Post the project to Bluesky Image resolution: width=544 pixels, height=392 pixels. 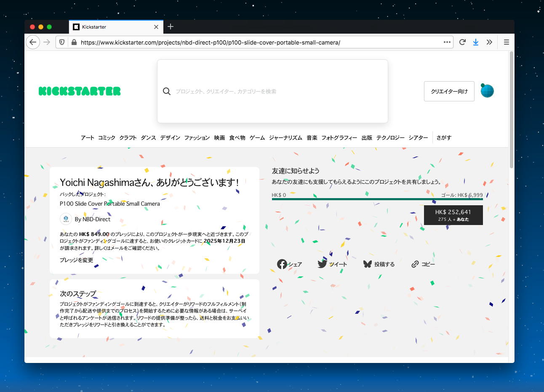(x=379, y=264)
